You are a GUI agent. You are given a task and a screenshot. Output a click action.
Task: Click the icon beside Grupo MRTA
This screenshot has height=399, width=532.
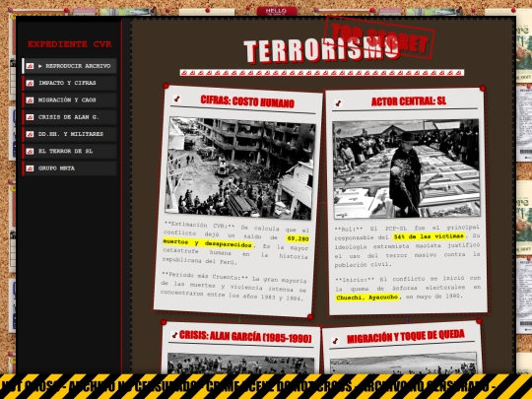click(x=30, y=168)
